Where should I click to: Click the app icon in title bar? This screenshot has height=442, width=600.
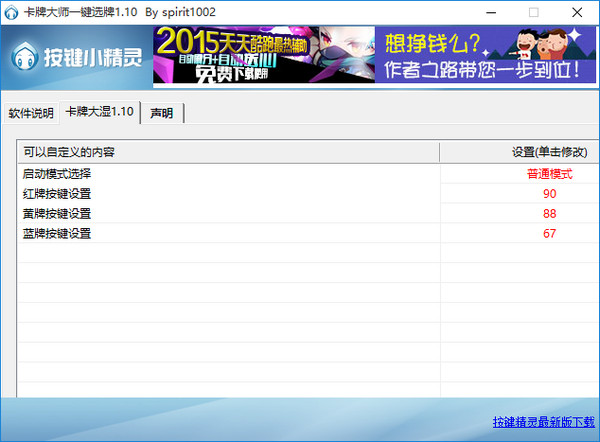tap(11, 12)
